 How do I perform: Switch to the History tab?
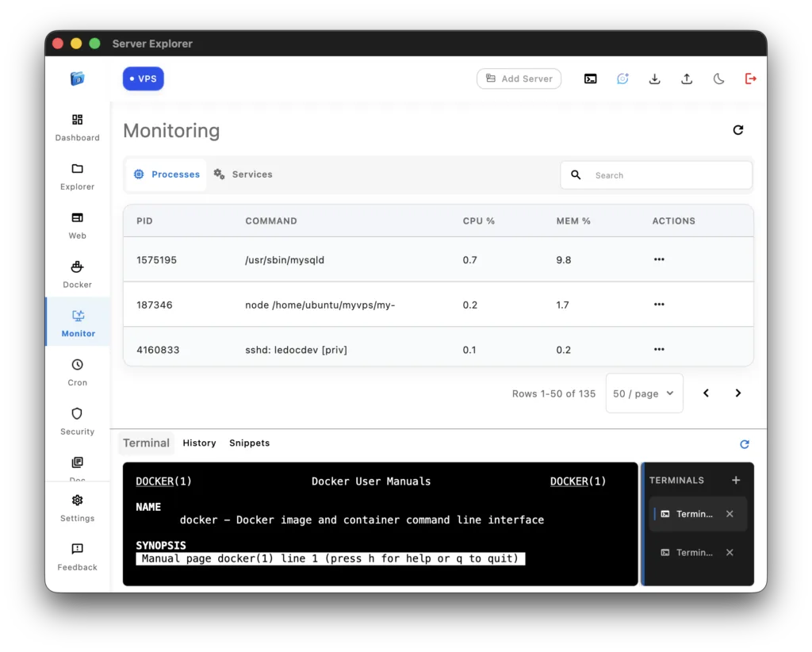pyautogui.click(x=199, y=443)
